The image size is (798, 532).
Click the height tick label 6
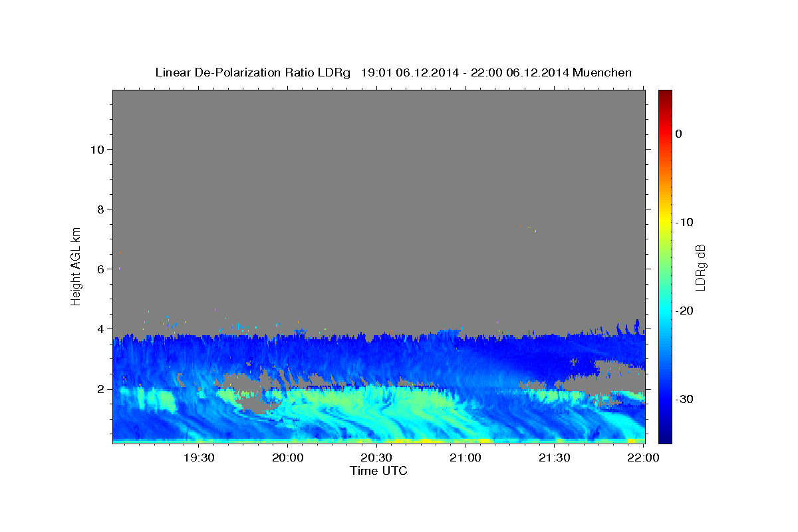pos(101,269)
